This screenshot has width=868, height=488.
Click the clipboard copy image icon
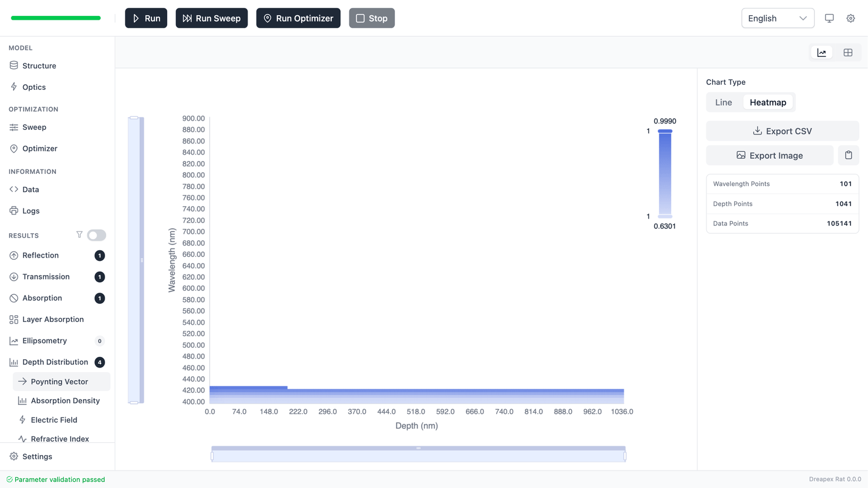pos(848,155)
